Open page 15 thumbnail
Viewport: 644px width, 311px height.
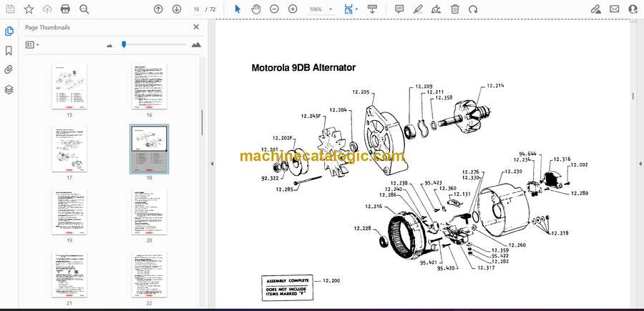coord(69,87)
